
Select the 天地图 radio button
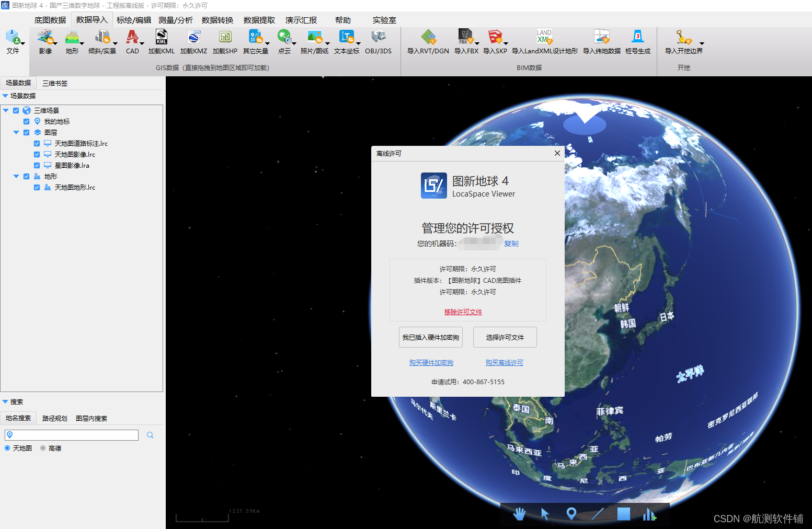click(x=7, y=448)
